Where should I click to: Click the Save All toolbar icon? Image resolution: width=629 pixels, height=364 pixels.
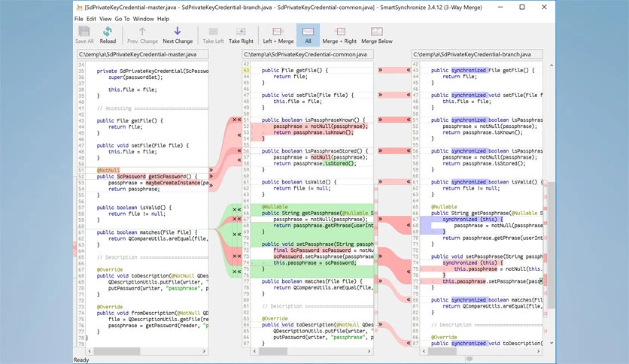click(x=84, y=35)
